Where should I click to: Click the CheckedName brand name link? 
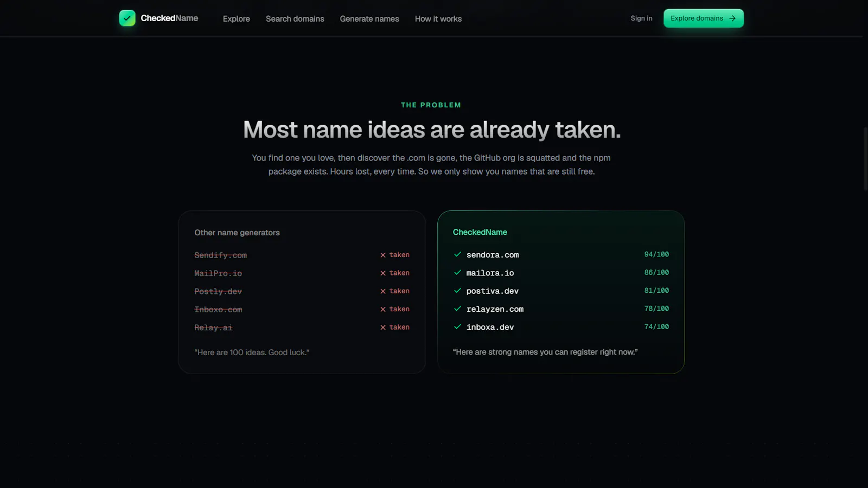(169, 18)
